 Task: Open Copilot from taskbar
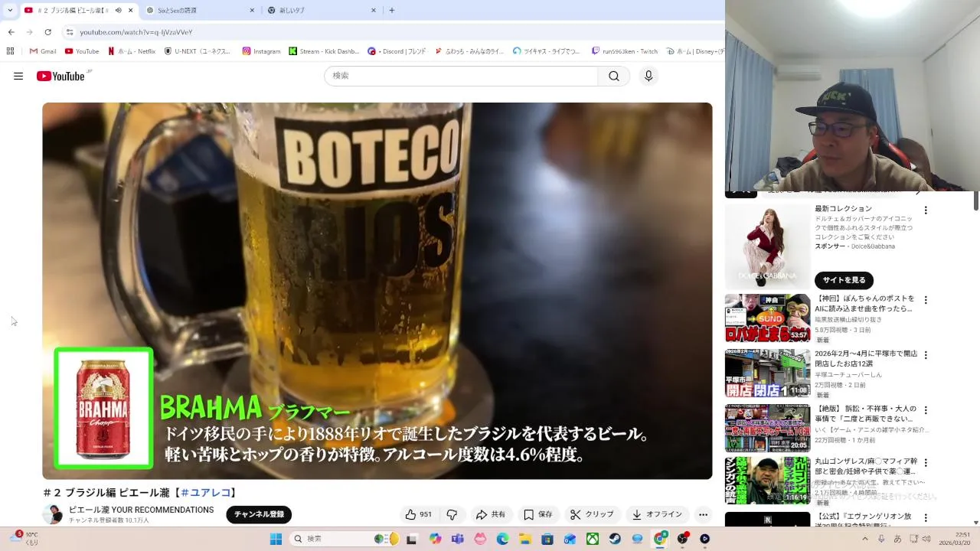435,539
